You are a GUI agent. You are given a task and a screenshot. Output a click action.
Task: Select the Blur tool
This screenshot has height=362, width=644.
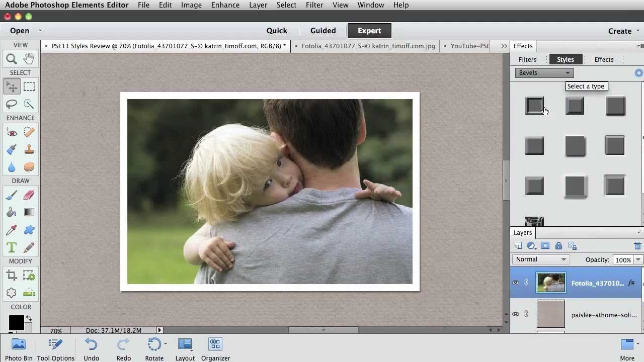point(12,167)
